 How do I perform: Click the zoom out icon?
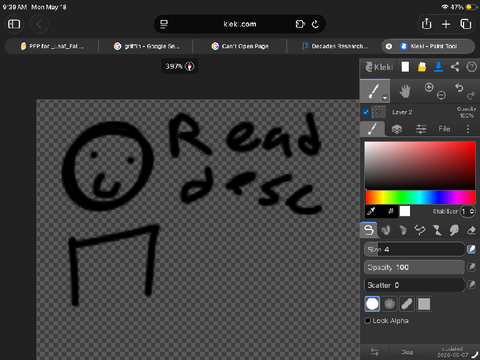(x=441, y=96)
